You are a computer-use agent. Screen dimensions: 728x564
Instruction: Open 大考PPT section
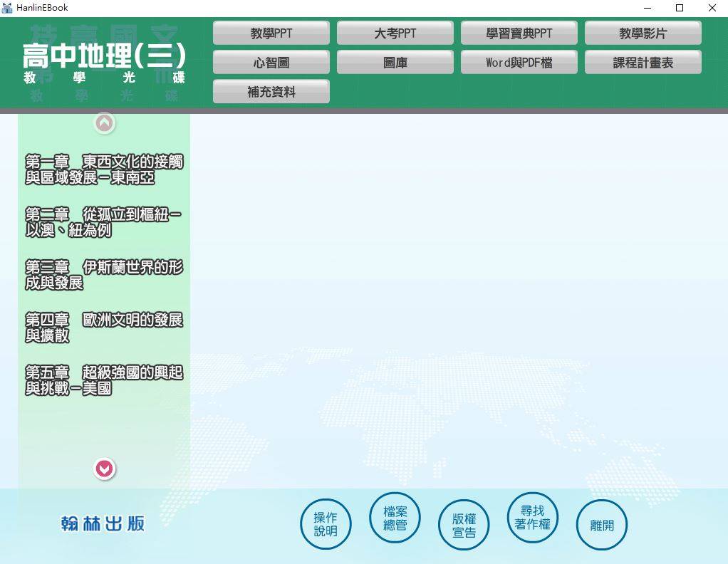tap(395, 33)
